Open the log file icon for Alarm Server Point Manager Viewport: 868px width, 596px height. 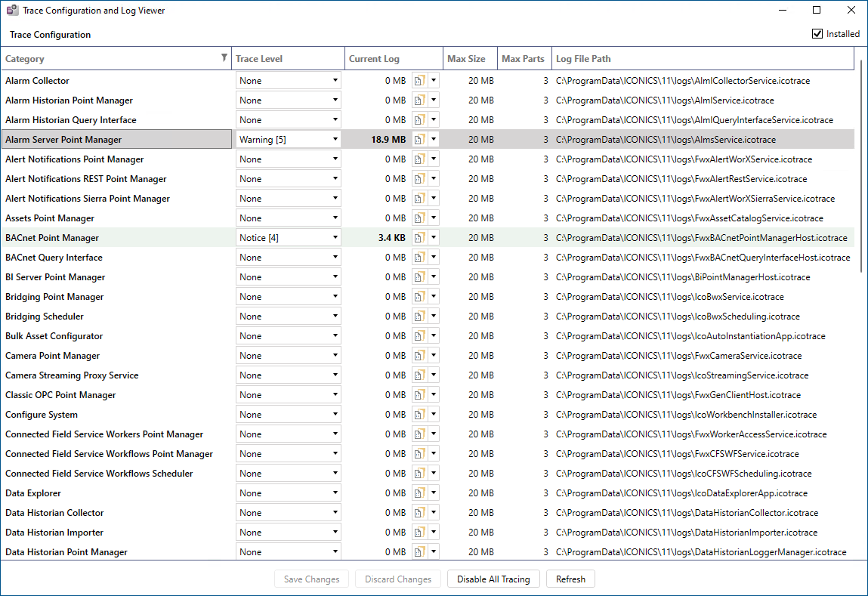tap(419, 140)
